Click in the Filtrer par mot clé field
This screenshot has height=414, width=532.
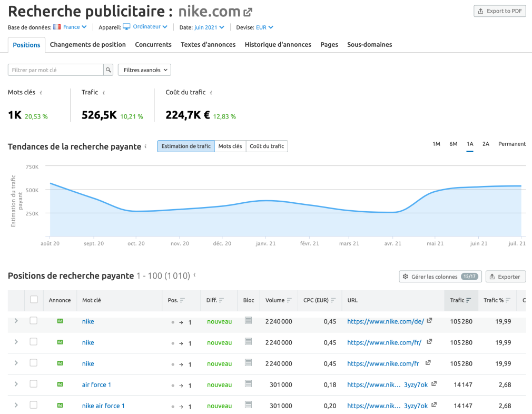pyautogui.click(x=56, y=70)
